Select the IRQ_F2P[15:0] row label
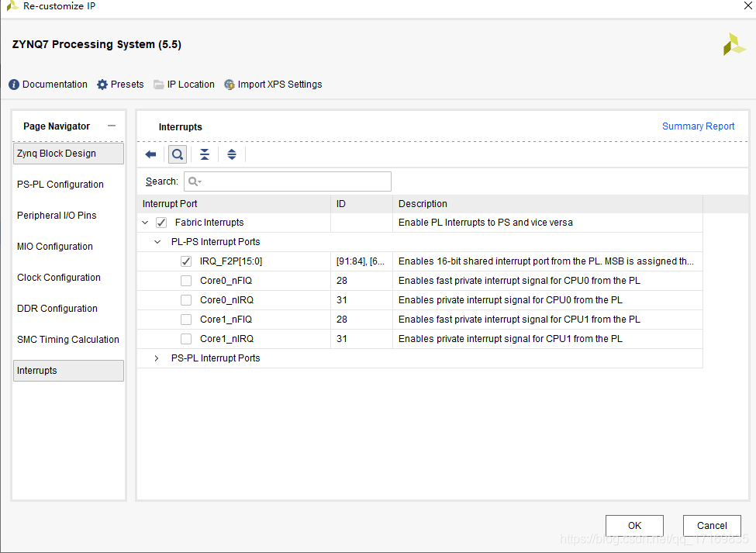 231,261
